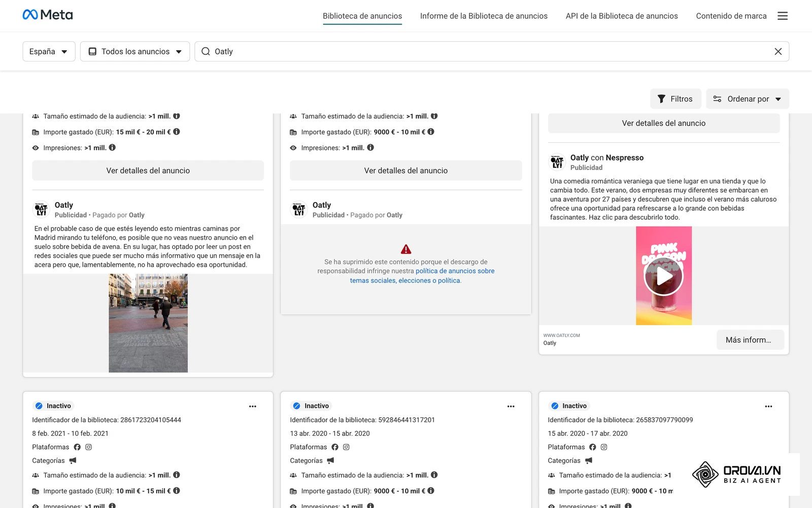Select Biblioteca de anuncios tab
This screenshot has height=508, width=812.
pyautogui.click(x=362, y=16)
